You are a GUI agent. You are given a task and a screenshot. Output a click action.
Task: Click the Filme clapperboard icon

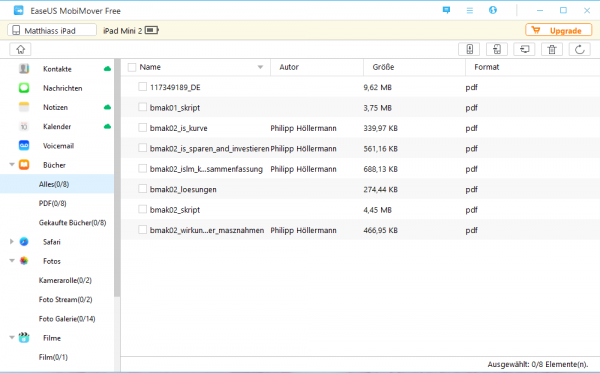tap(24, 338)
